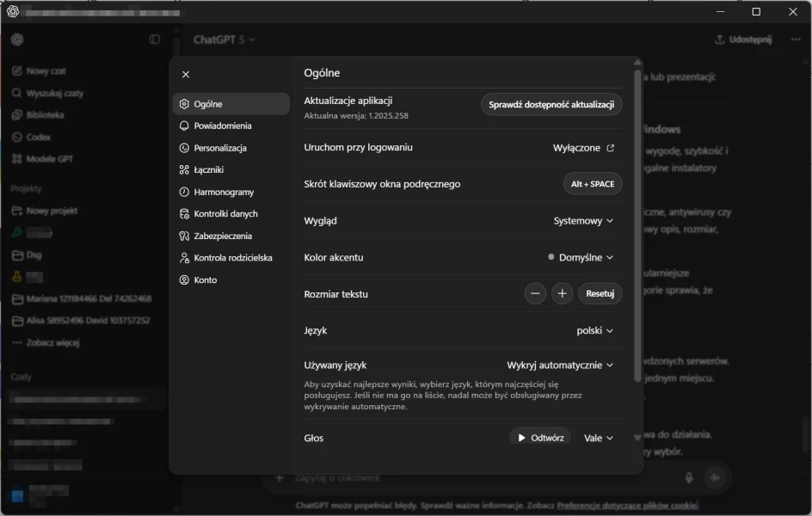Image resolution: width=812 pixels, height=516 pixels.
Task: Open the Łączniki connectors section
Action: (208, 170)
